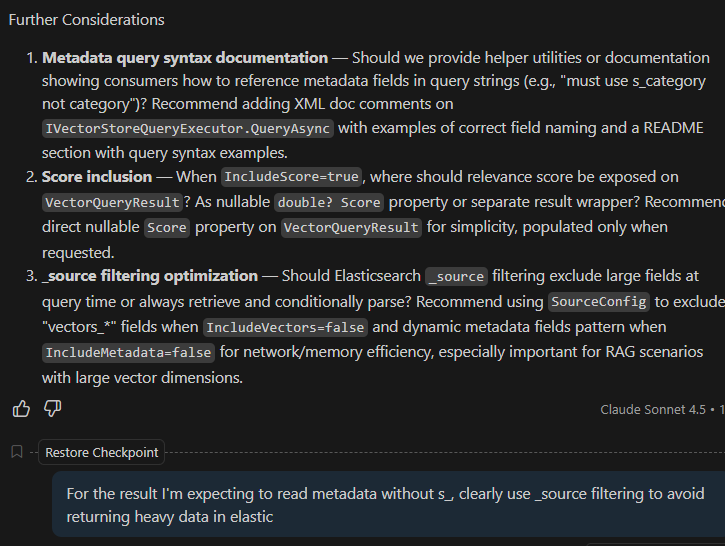Screen dimensions: 725x546
Task: Click the IncludeMetadata=false inline code
Action: [x=129, y=352]
